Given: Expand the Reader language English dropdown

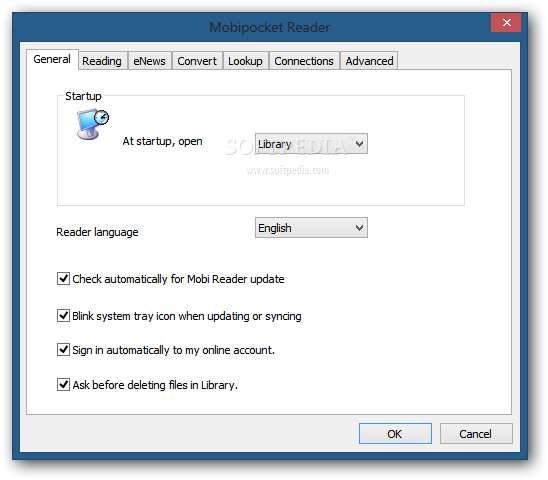Looking at the screenshot, I should 311,228.
